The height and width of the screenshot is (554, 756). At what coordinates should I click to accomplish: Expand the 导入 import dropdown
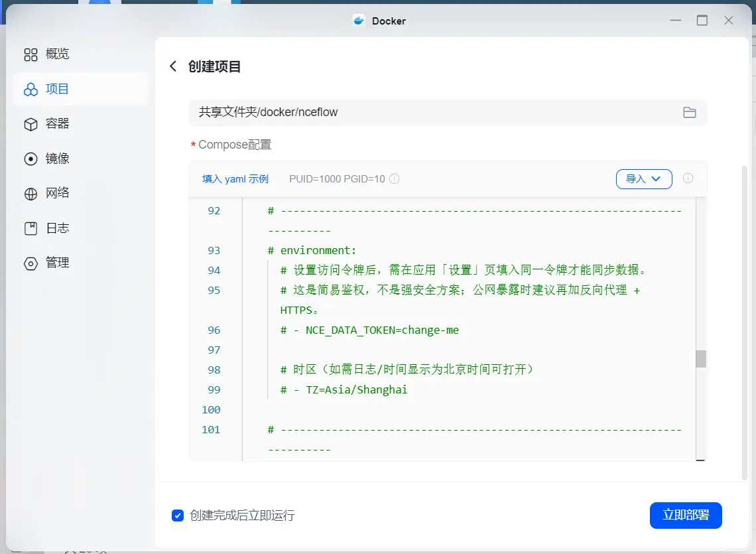point(644,179)
